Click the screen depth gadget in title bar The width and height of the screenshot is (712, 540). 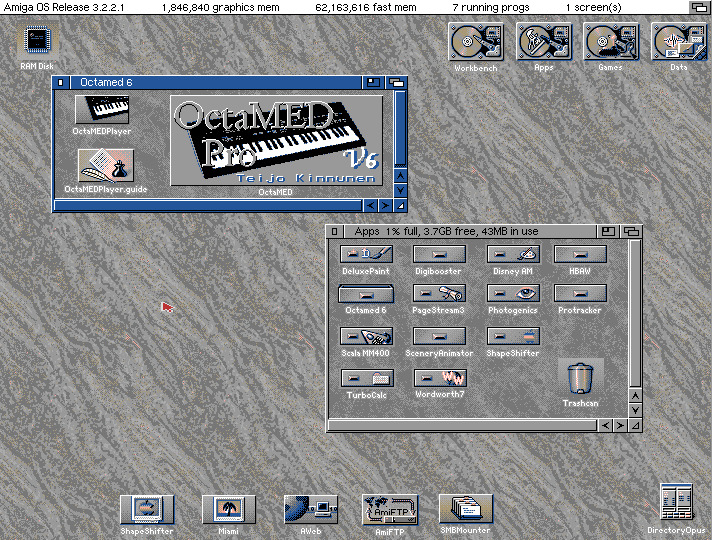pos(699,7)
